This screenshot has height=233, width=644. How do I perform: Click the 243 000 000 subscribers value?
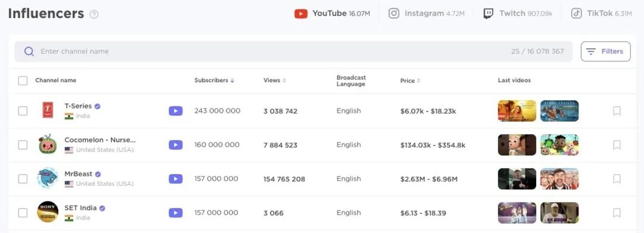(217, 111)
